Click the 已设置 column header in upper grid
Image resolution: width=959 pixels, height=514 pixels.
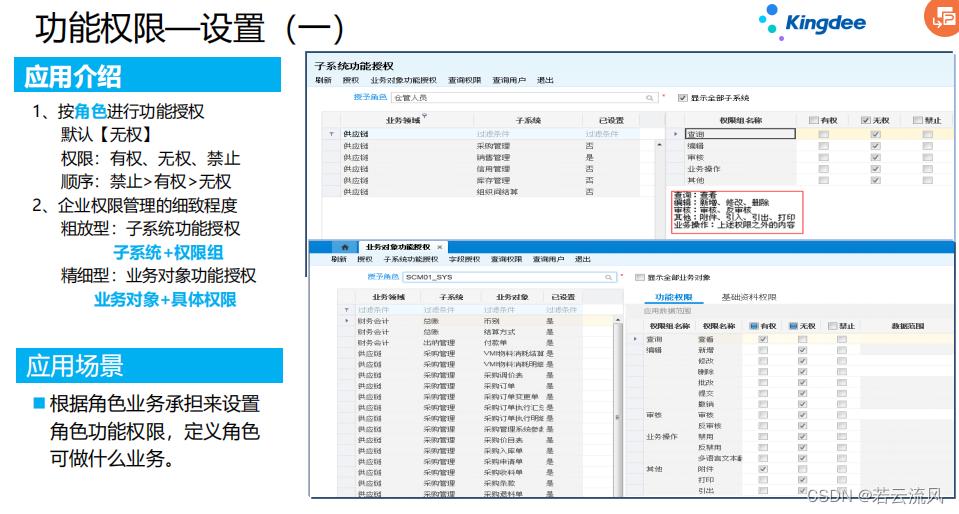pyautogui.click(x=611, y=121)
